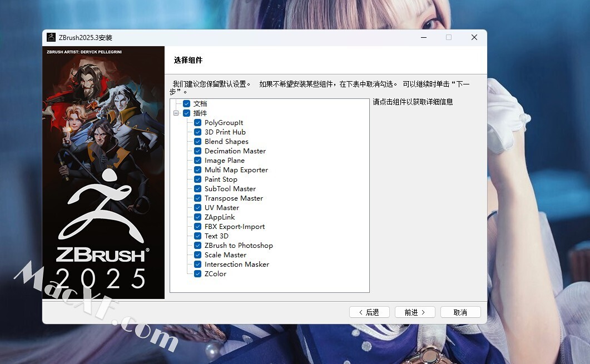Select the Paint Stop label
This screenshot has height=364, width=590.
221,179
